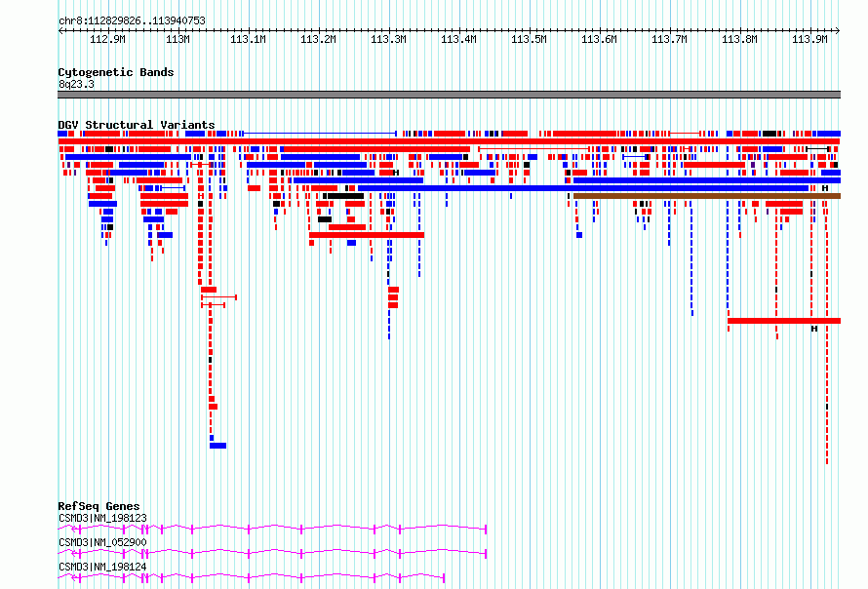Screen dimensions: 868x589
Task: Click the 112.9M ruler tick label
Action: (107, 39)
